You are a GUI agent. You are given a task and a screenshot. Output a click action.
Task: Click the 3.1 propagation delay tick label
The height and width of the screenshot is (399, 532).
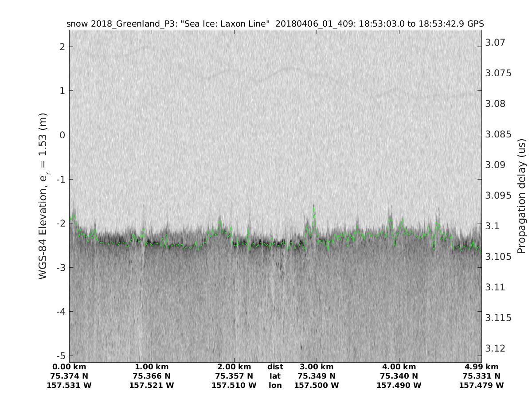coord(493,226)
